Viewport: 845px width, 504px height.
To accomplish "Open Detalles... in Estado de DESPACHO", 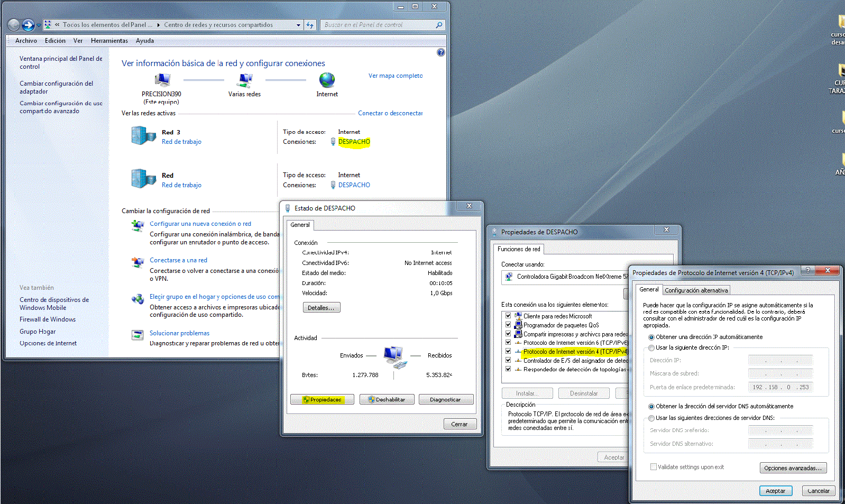I will [322, 307].
